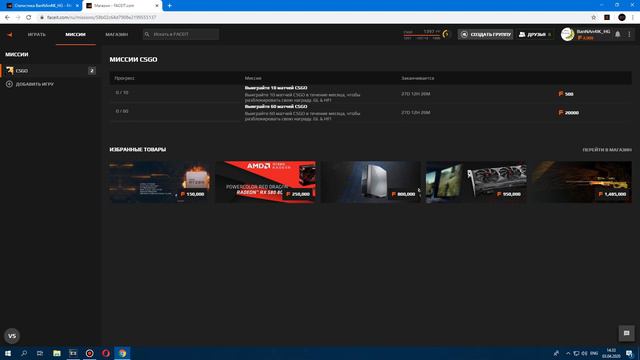Open Task View in taskbar
The width and height of the screenshot is (640, 360).
click(x=40, y=353)
